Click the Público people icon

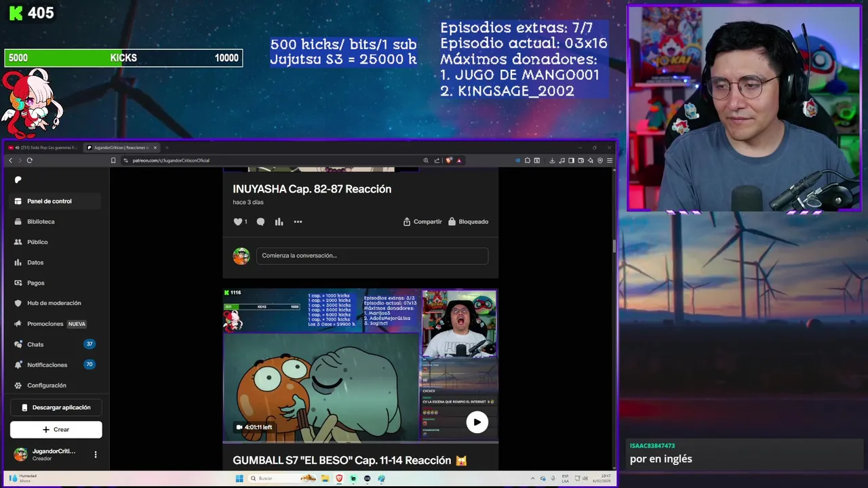pos(18,242)
